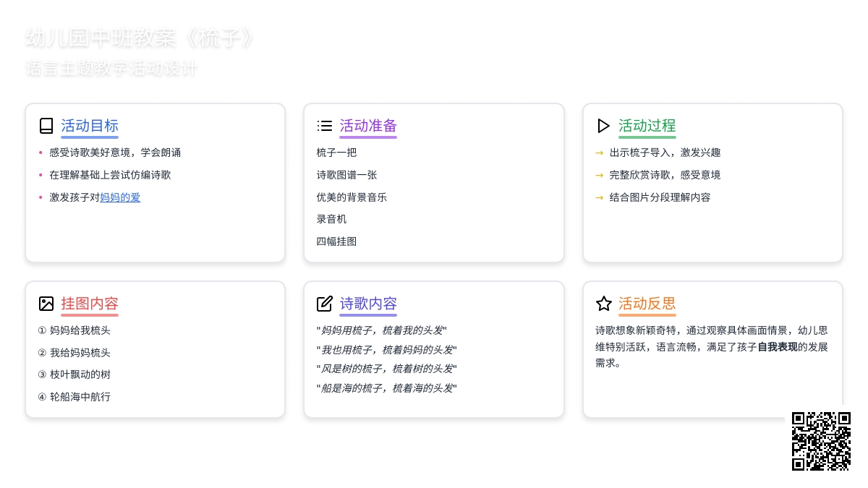Click the 活动准备 heading

pos(368,126)
